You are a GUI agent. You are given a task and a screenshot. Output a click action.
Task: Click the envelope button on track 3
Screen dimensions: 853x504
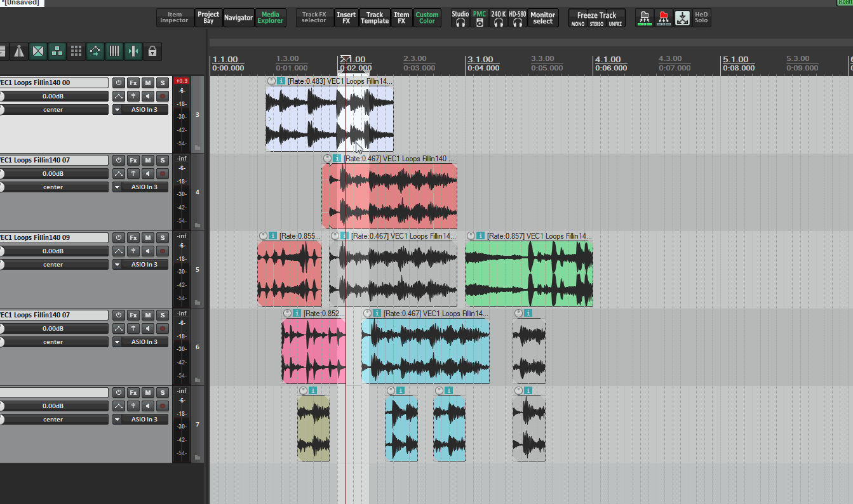coord(119,96)
